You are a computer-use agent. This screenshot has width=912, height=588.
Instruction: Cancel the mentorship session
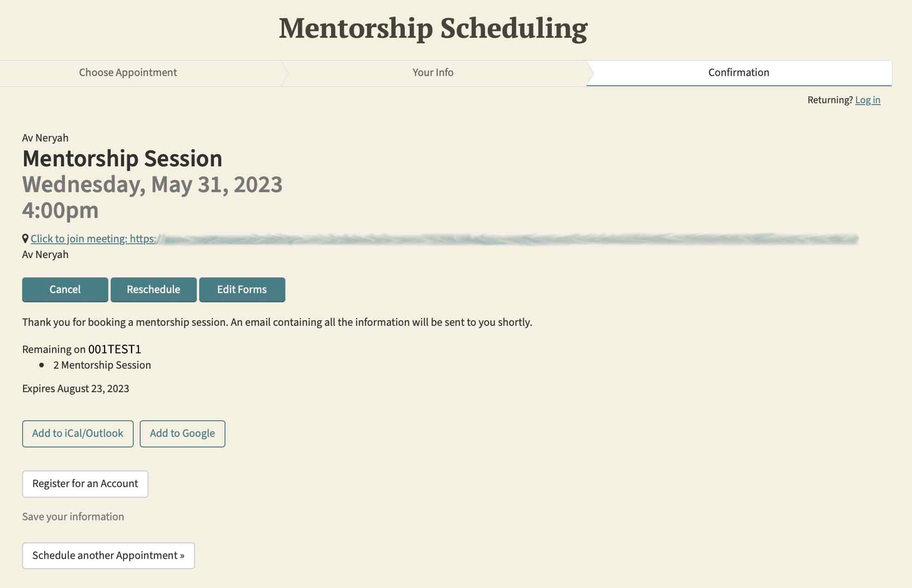[x=65, y=289]
